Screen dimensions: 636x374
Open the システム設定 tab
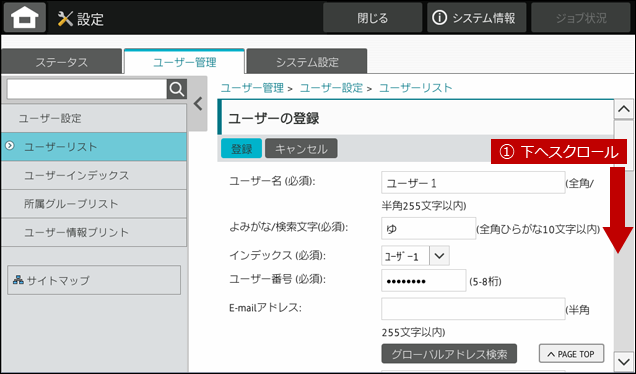point(307,62)
